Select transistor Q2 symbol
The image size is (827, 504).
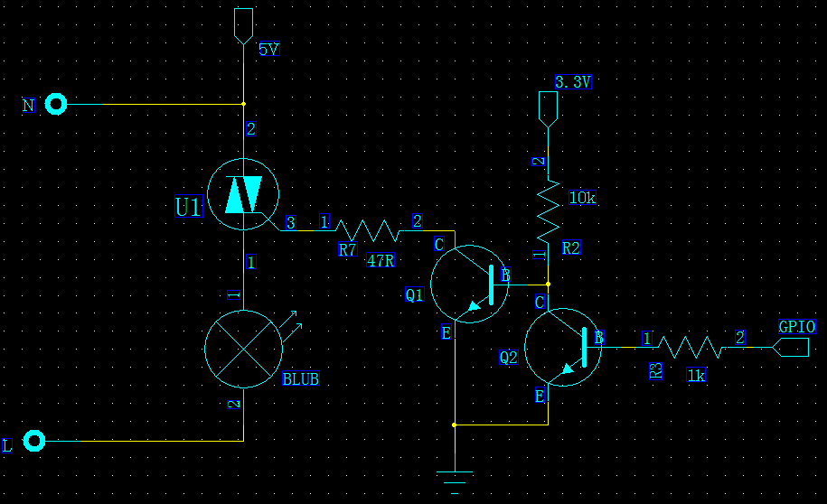(x=562, y=347)
